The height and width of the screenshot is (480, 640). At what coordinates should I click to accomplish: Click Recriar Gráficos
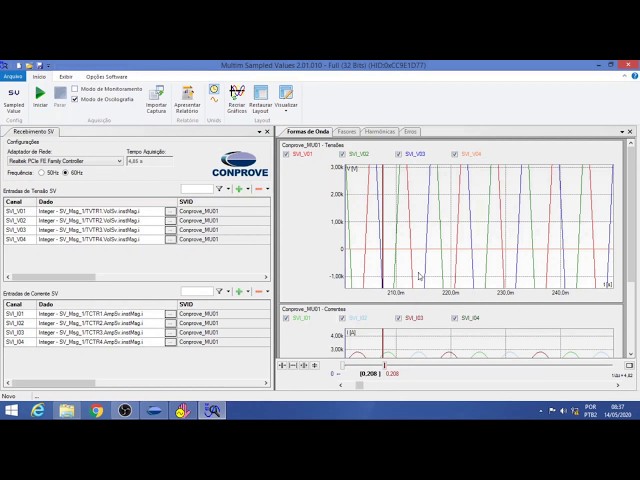coord(237,100)
